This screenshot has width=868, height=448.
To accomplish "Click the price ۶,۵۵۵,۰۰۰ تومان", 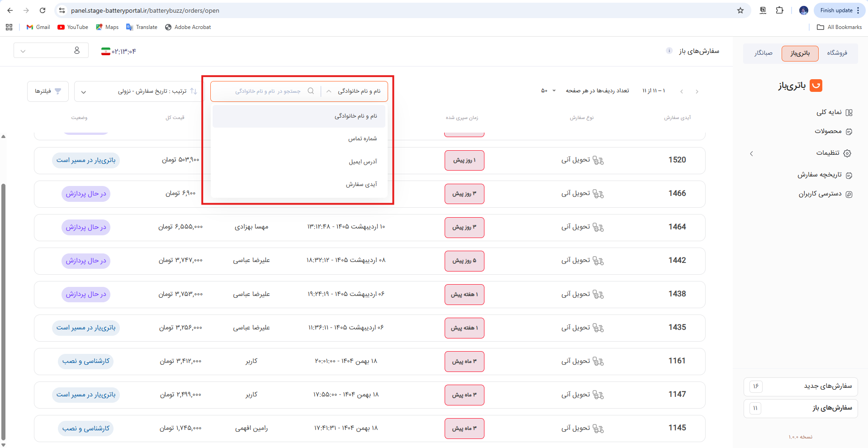I will point(180,227).
